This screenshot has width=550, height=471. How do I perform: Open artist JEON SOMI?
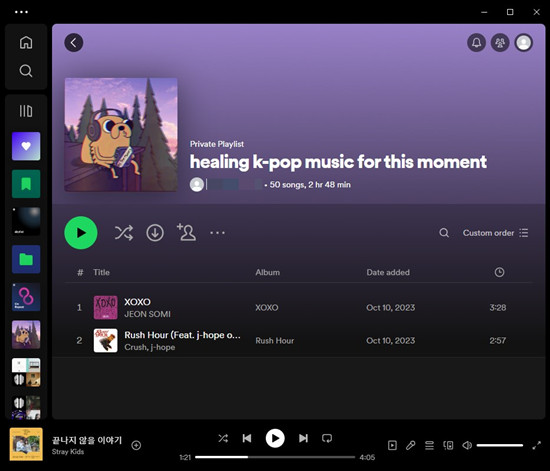[147, 314]
